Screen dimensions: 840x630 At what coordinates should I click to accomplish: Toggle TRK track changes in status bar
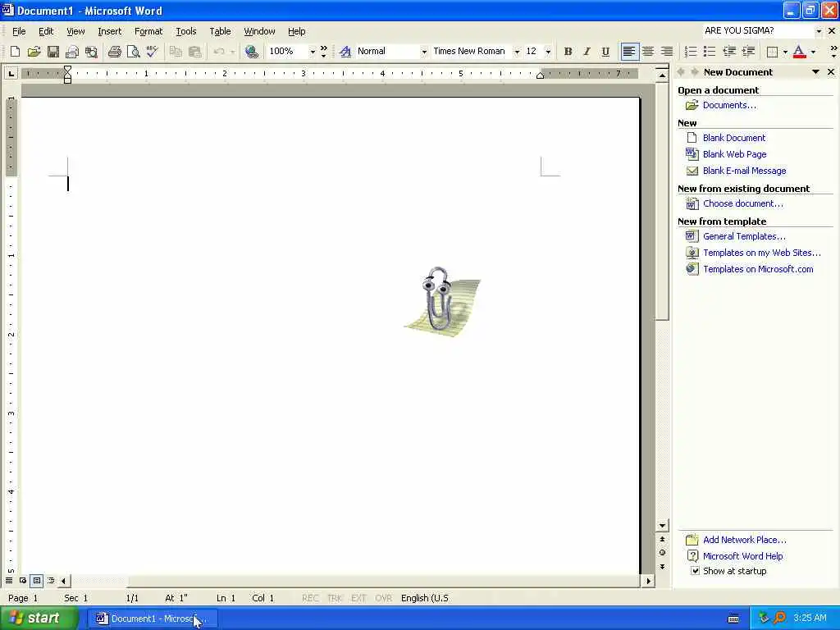tap(335, 598)
